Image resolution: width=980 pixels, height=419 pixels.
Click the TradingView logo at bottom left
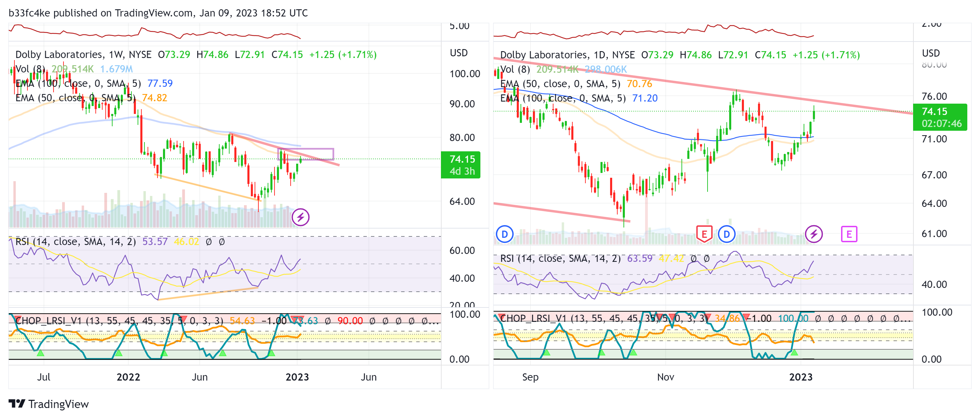pos(49,404)
